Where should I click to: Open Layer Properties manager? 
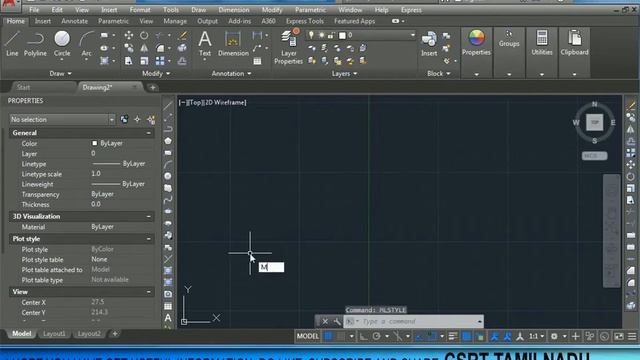click(289, 47)
